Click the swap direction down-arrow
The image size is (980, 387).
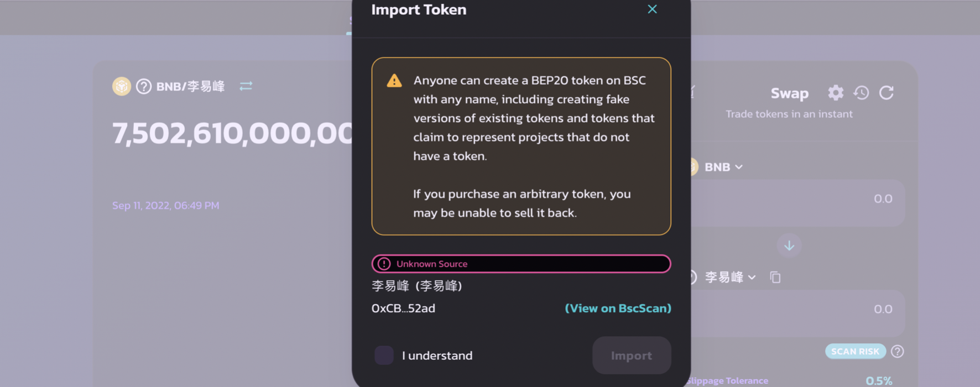[789, 245]
